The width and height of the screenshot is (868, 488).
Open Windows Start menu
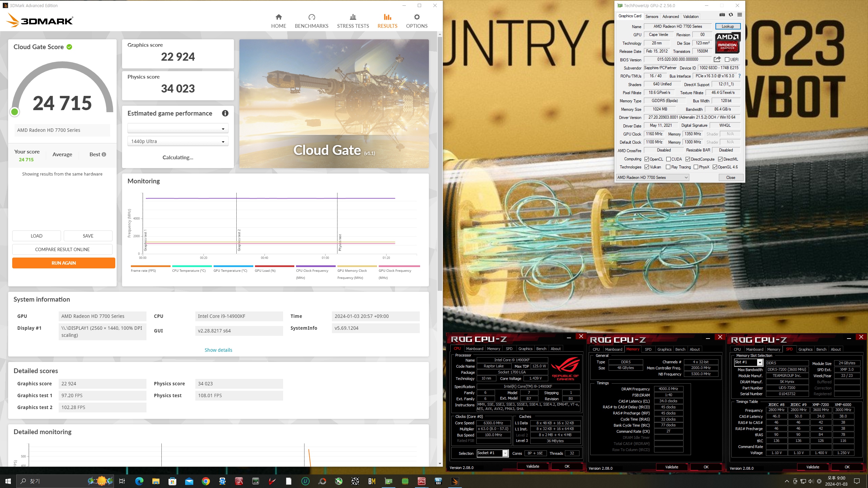click(8, 481)
